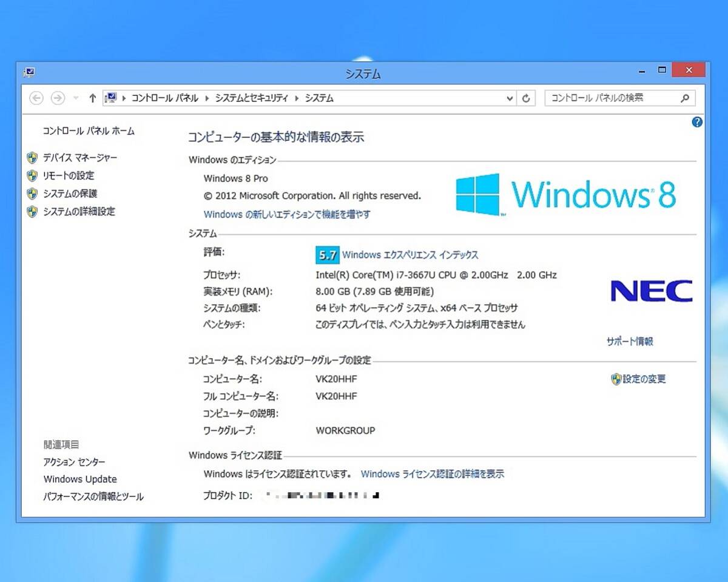728x582 pixels.
Task: Click shield icon beside 設定の変更
Action: pos(616,379)
